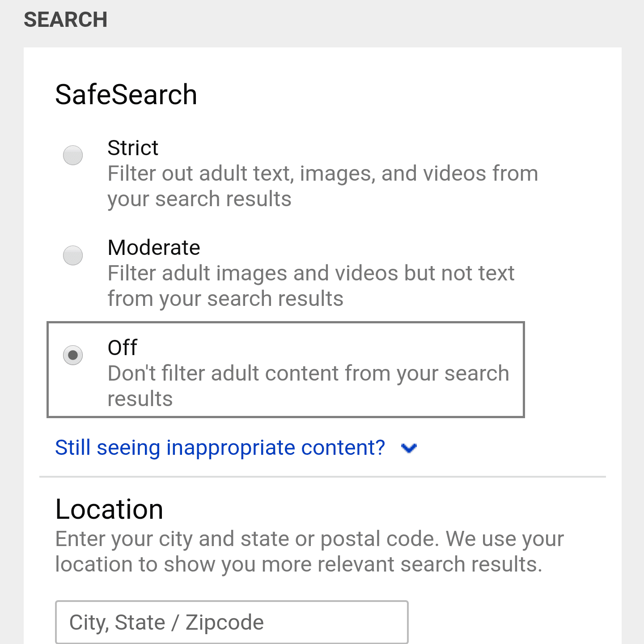The height and width of the screenshot is (644, 644).
Task: Click the SafeSearch heading
Action: click(126, 95)
